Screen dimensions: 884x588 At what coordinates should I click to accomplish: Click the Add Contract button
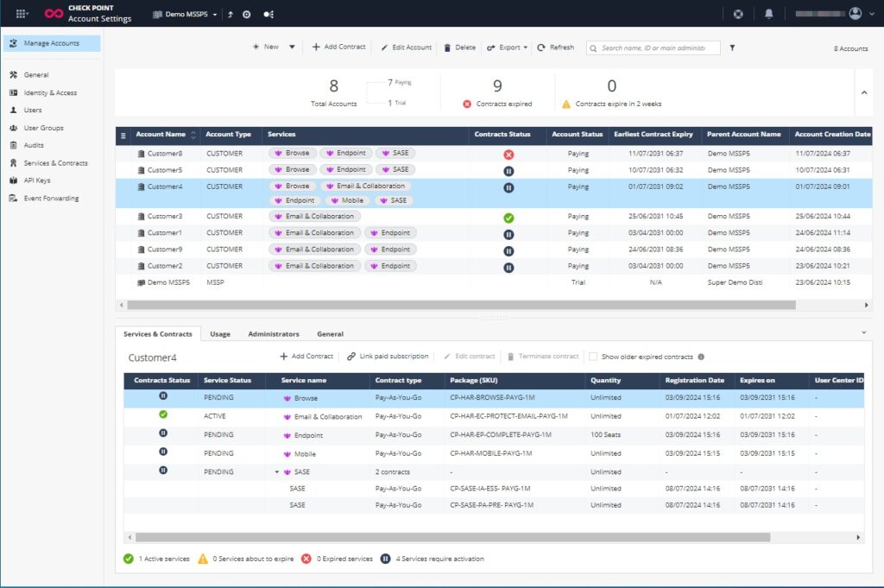click(x=306, y=356)
